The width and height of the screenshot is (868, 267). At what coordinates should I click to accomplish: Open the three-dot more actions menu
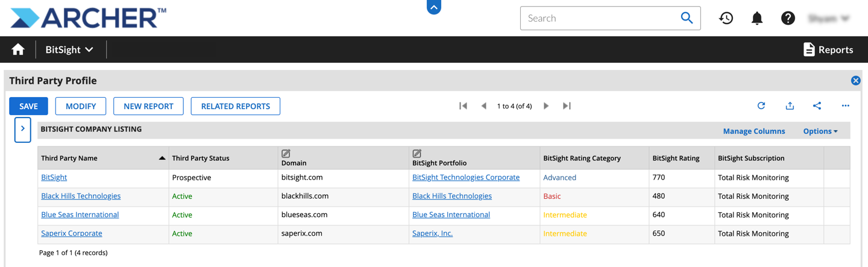[845, 105]
